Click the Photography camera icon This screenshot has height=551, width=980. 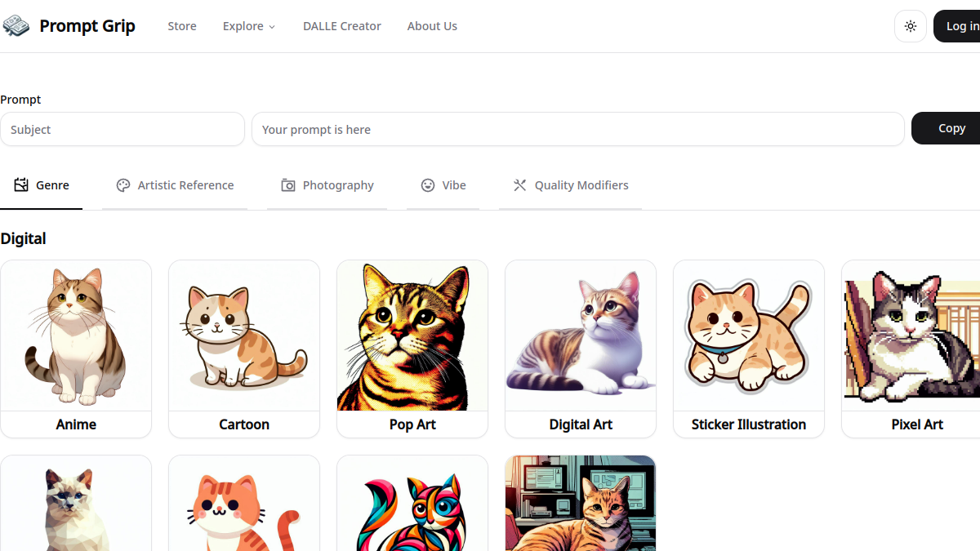(x=288, y=185)
